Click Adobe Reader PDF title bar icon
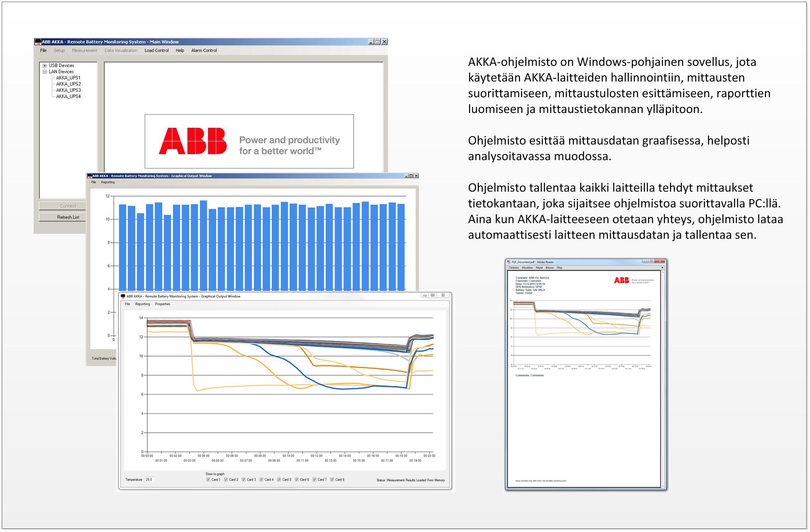Image resolution: width=810 pixels, height=532 pixels. coord(509,262)
